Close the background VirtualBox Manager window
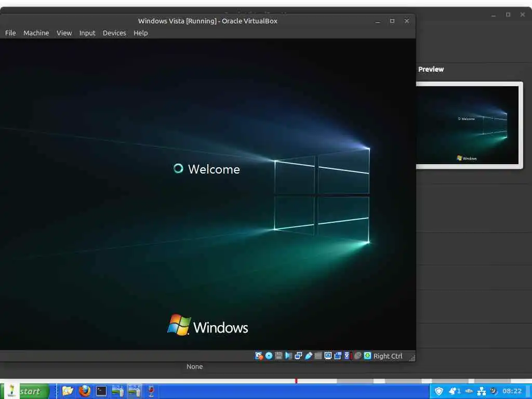Image resolution: width=532 pixels, height=399 pixels. pos(523,15)
